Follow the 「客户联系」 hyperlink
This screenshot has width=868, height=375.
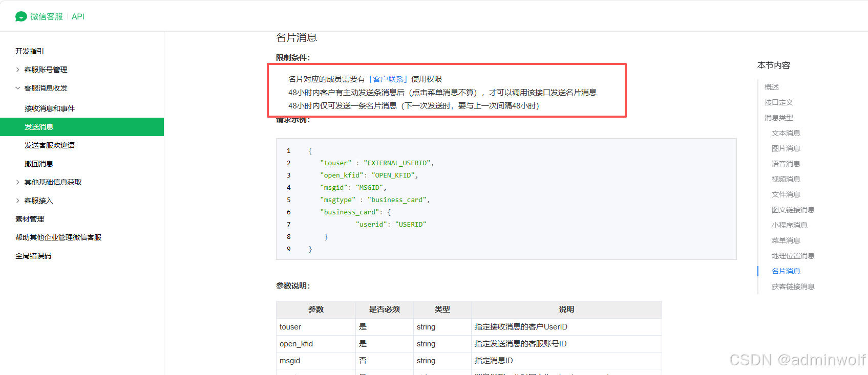(388, 79)
